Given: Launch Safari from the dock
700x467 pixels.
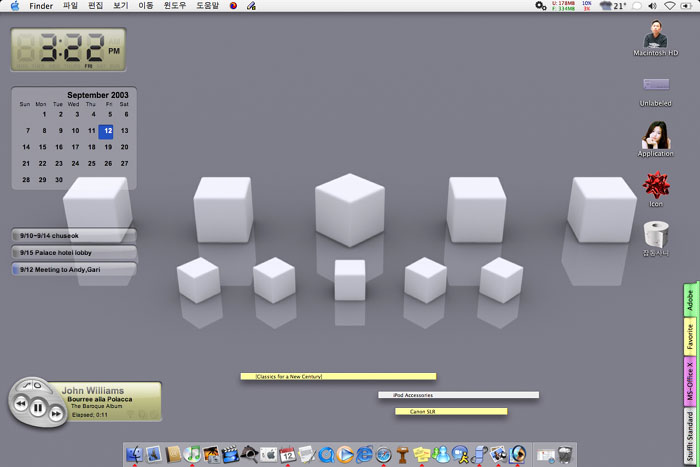Looking at the screenshot, I should [383, 455].
